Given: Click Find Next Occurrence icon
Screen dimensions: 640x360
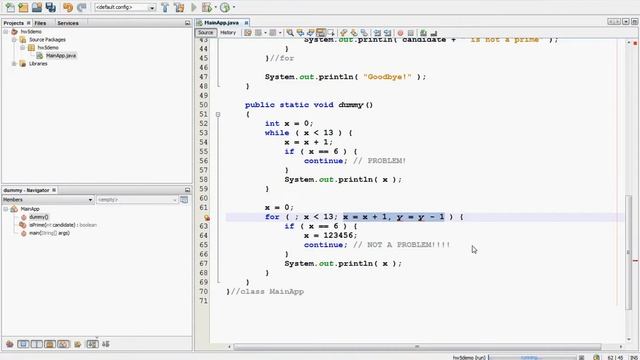Looking at the screenshot, I should coord(311,33).
